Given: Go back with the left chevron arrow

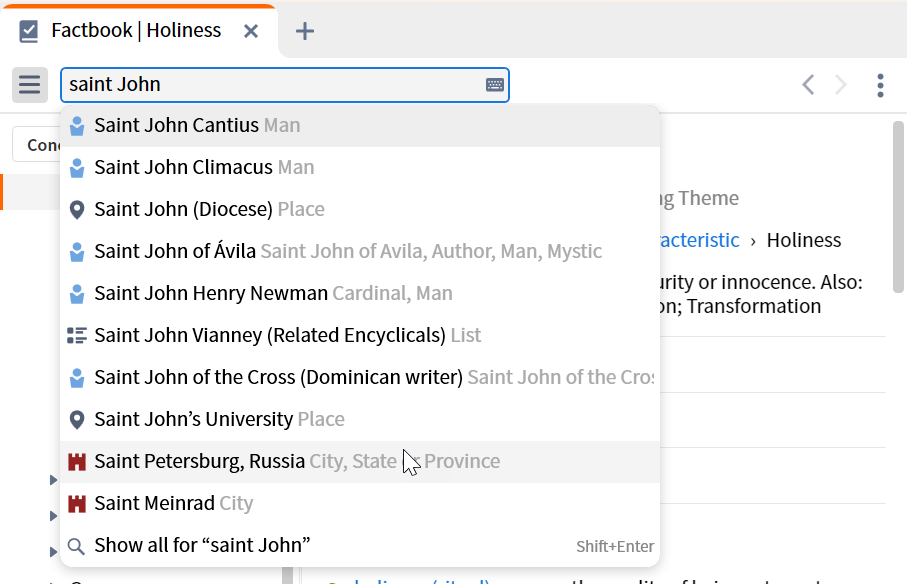Looking at the screenshot, I should (808, 85).
